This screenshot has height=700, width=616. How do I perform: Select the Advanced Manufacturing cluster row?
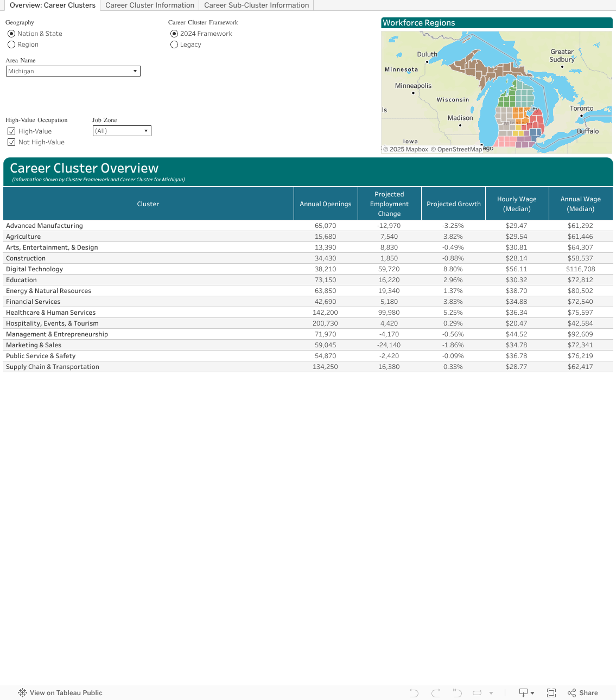pyautogui.click(x=308, y=226)
